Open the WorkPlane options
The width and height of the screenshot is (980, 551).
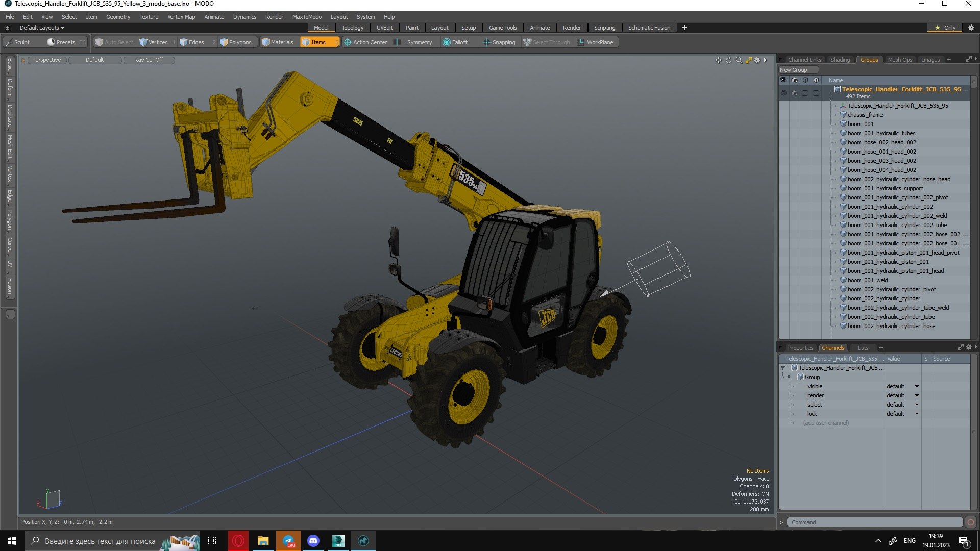[596, 42]
